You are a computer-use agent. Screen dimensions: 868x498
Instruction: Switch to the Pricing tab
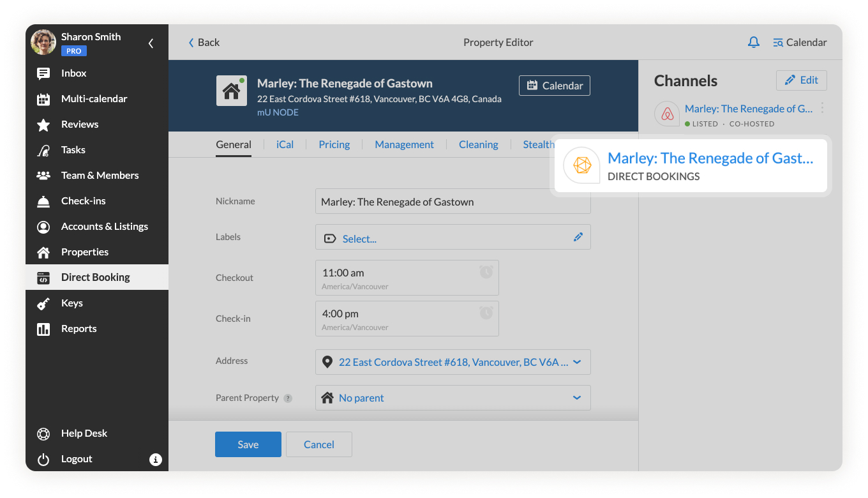tap(334, 144)
